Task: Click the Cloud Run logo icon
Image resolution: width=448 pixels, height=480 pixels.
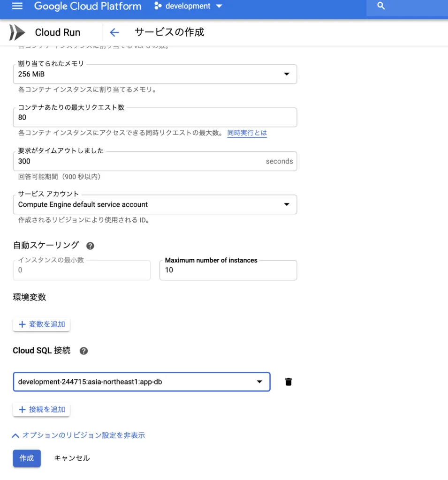Action: tap(17, 32)
